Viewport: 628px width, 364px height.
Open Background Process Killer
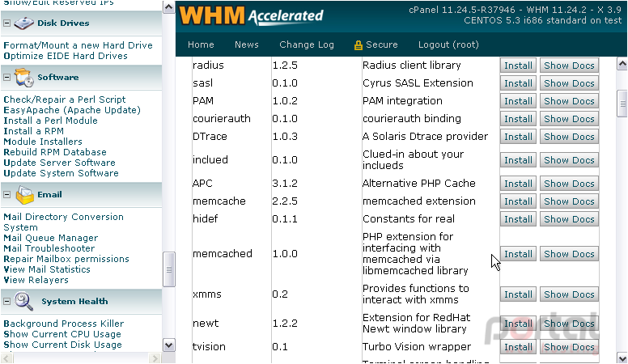point(64,324)
